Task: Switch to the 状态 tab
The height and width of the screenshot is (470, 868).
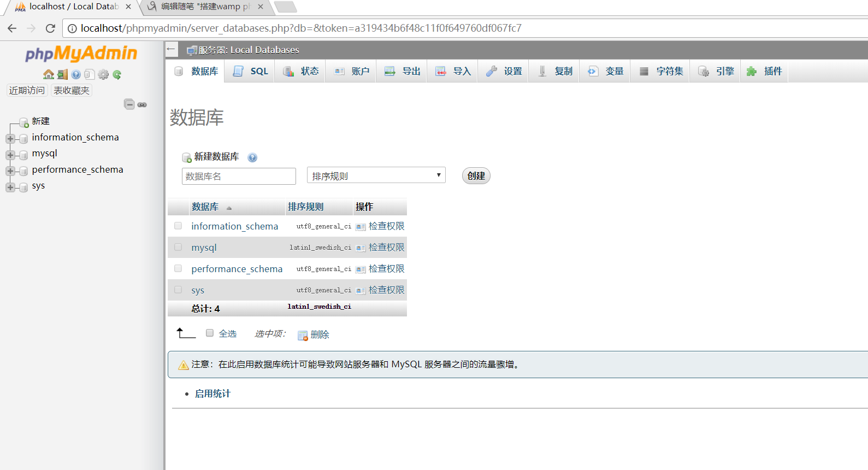Action: click(300, 72)
